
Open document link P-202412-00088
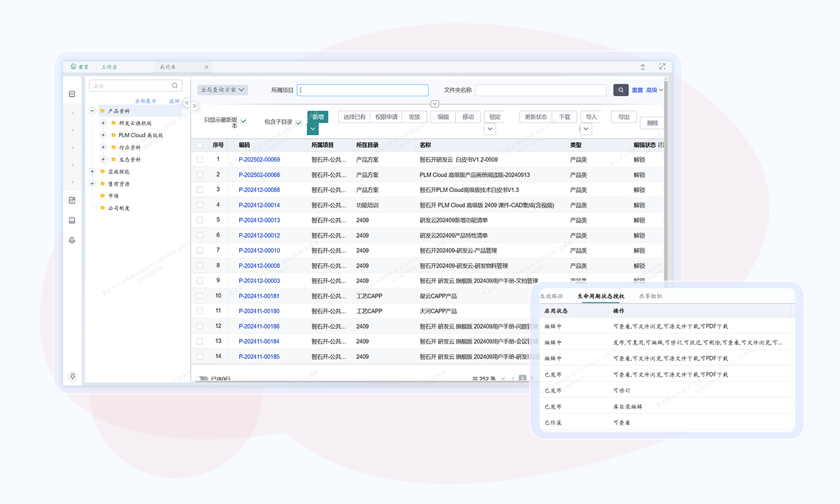259,190
